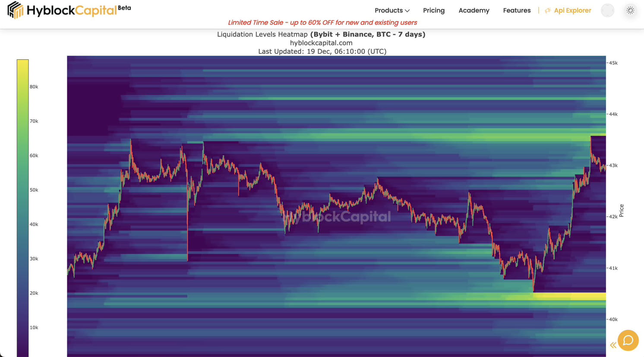Click the 70k color scale label
The height and width of the screenshot is (357, 644).
34,121
